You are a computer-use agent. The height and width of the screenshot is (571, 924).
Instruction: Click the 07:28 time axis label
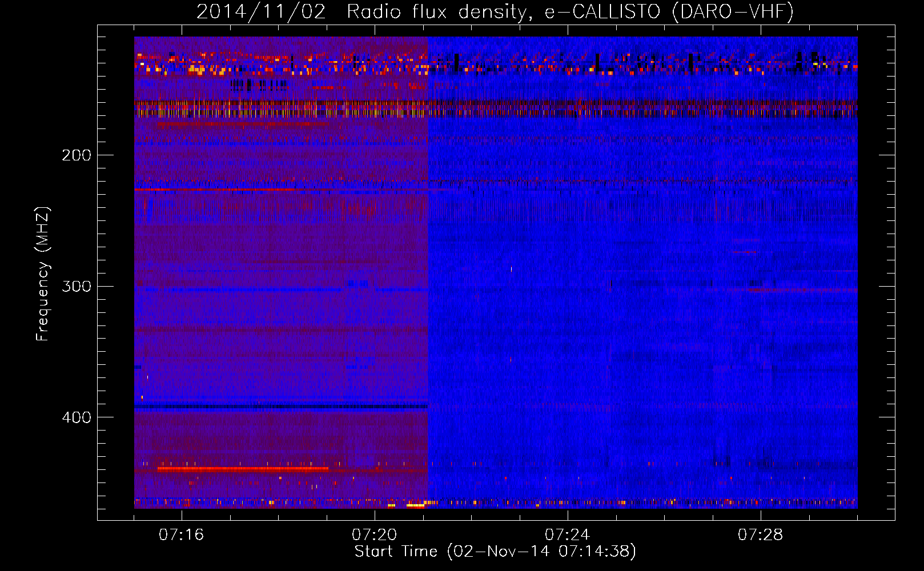[761, 535]
